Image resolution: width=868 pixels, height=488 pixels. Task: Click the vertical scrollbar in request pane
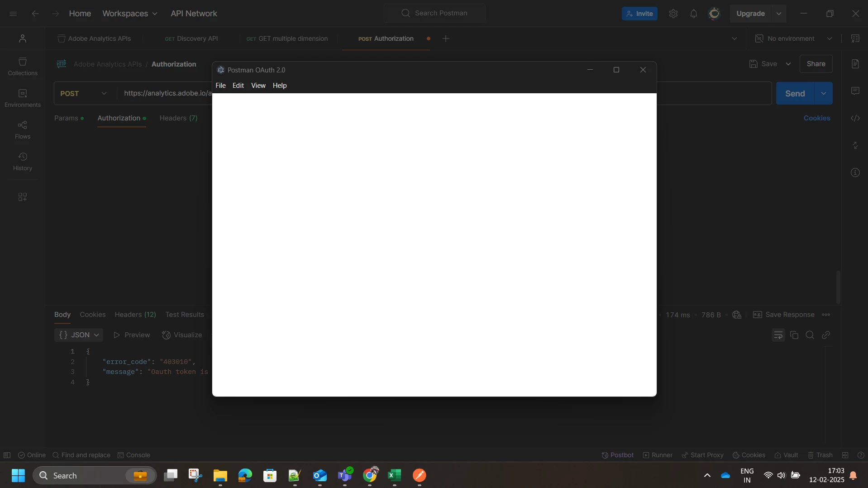click(838, 287)
